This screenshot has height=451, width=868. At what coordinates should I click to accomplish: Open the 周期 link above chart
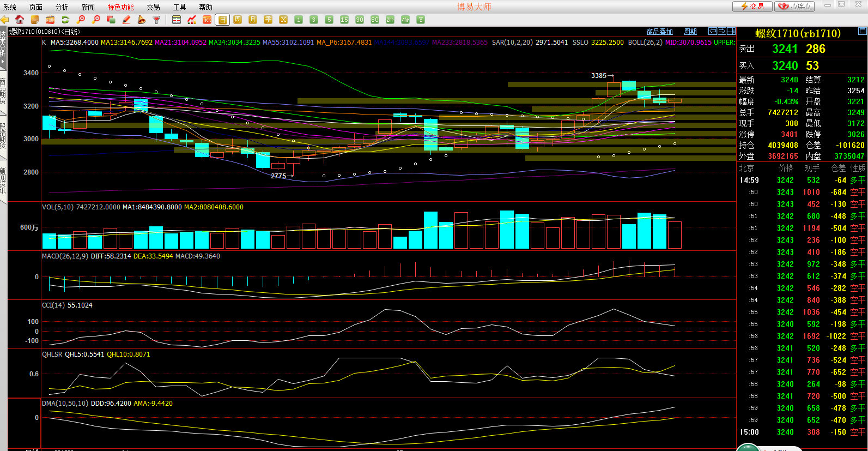pyautogui.click(x=690, y=32)
